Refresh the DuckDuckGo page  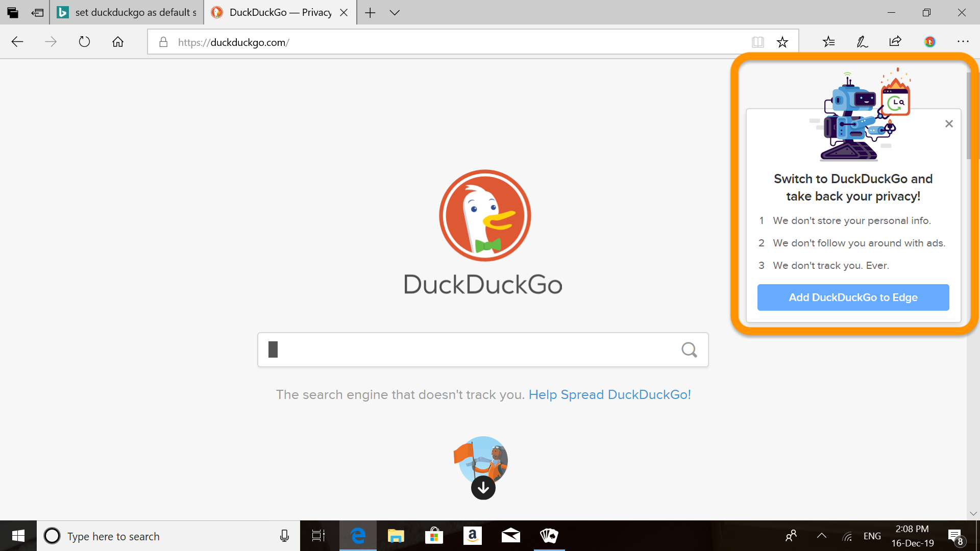(x=84, y=42)
